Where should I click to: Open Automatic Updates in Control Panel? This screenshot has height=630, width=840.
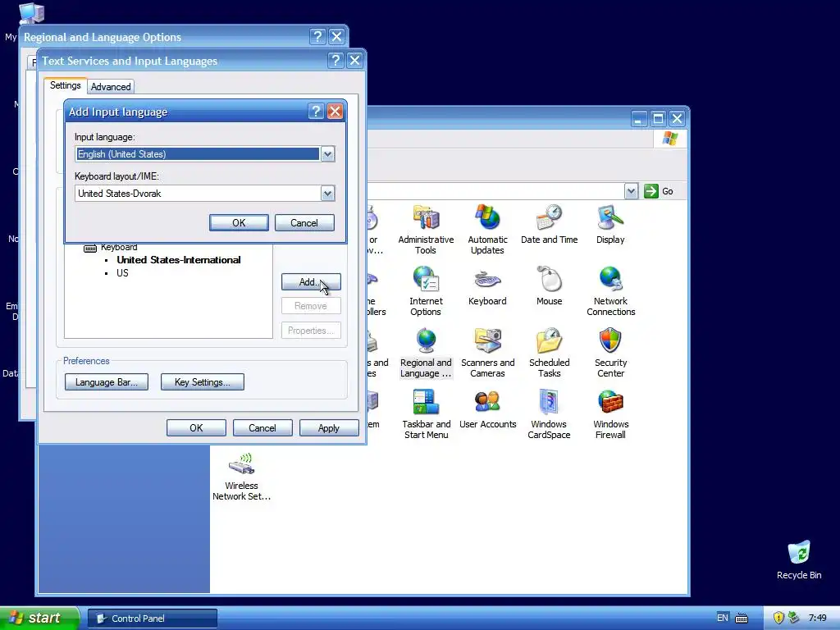click(487, 230)
